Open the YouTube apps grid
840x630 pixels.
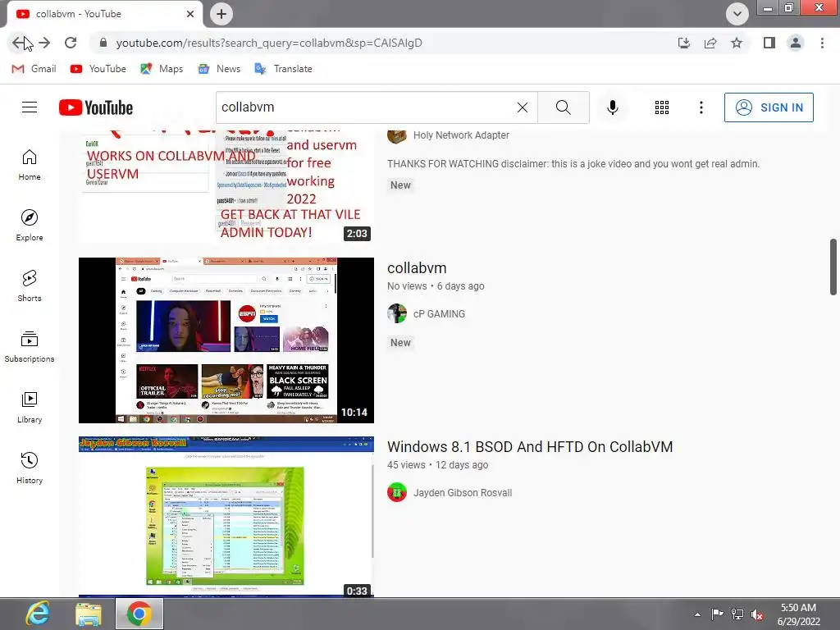click(662, 107)
